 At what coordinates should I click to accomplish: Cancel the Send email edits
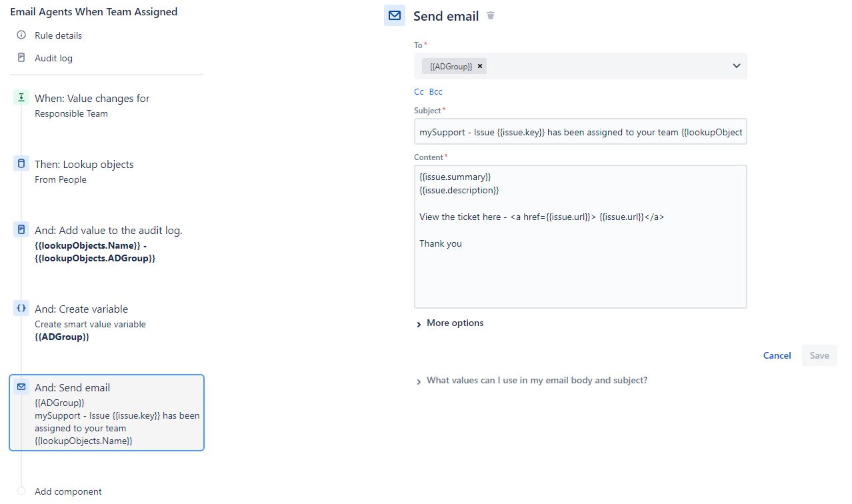point(776,355)
